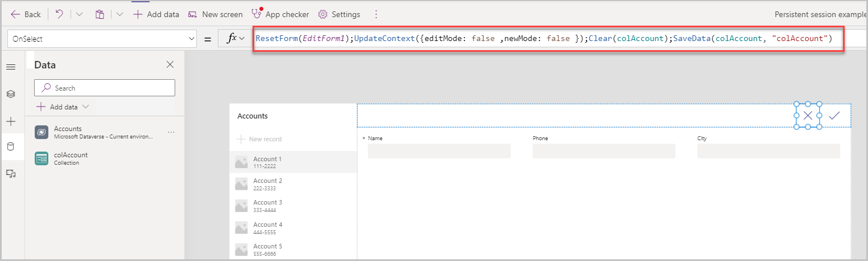Toggle the hamburger navigation menu
The height and width of the screenshot is (261, 868).
(11, 67)
